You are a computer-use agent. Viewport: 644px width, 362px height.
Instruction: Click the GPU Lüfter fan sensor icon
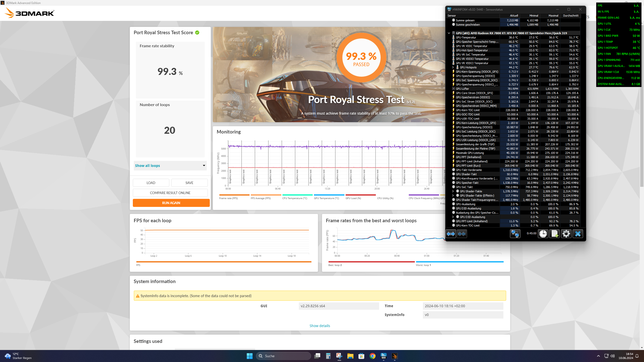[454, 89]
